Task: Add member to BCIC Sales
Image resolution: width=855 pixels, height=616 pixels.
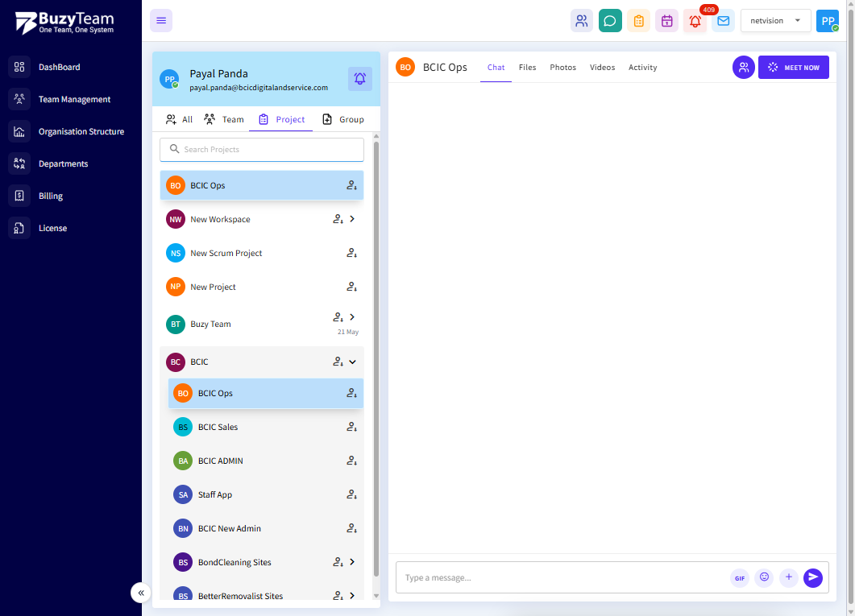Action: tap(351, 427)
